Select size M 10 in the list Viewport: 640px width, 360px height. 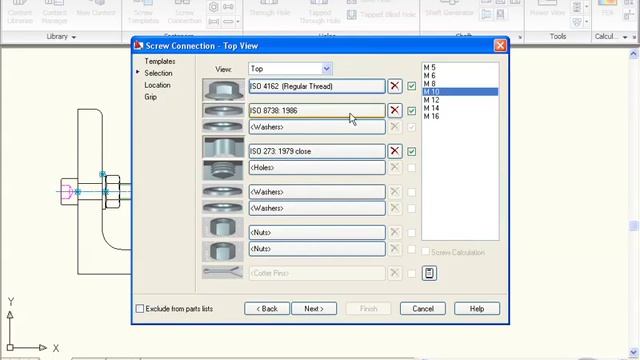click(460, 92)
